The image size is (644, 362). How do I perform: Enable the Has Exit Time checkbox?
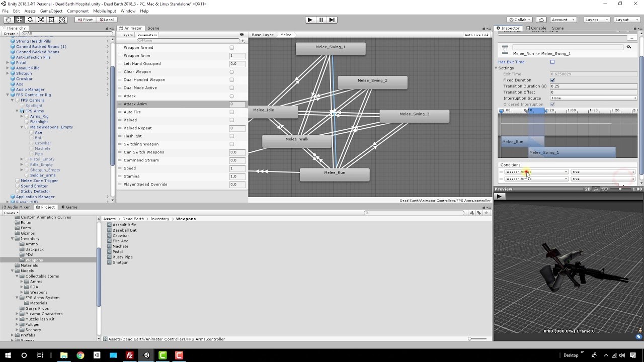coord(552,62)
